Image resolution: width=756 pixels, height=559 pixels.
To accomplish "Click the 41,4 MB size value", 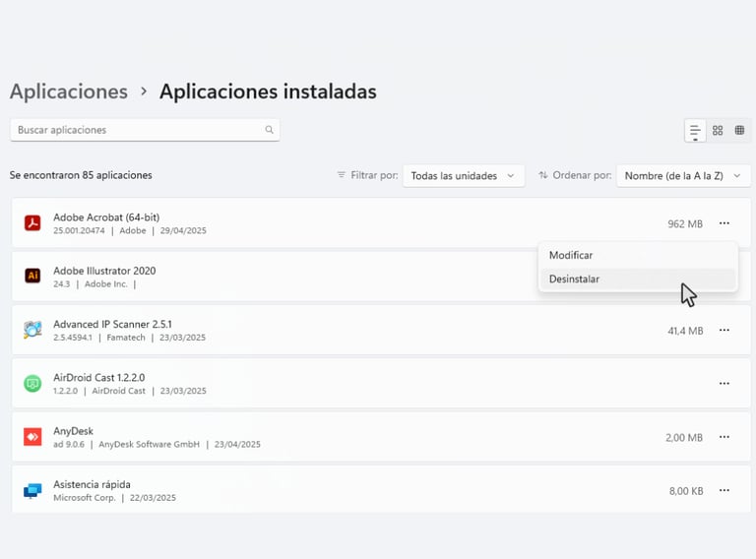I will pos(685,331).
